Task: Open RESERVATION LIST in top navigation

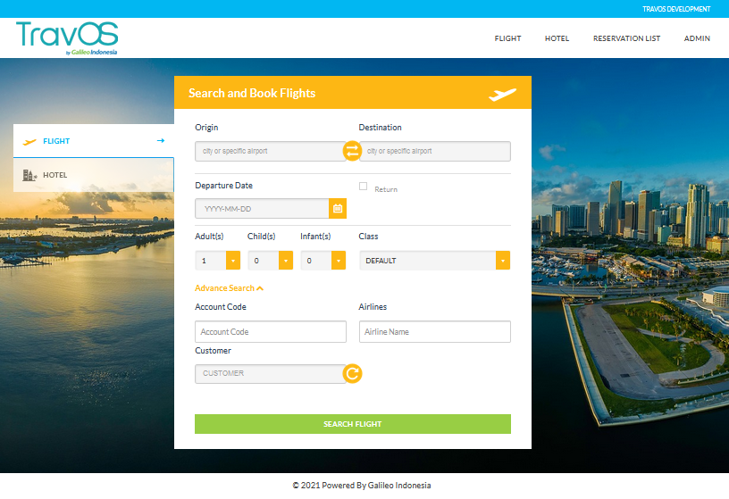Action: pos(626,39)
